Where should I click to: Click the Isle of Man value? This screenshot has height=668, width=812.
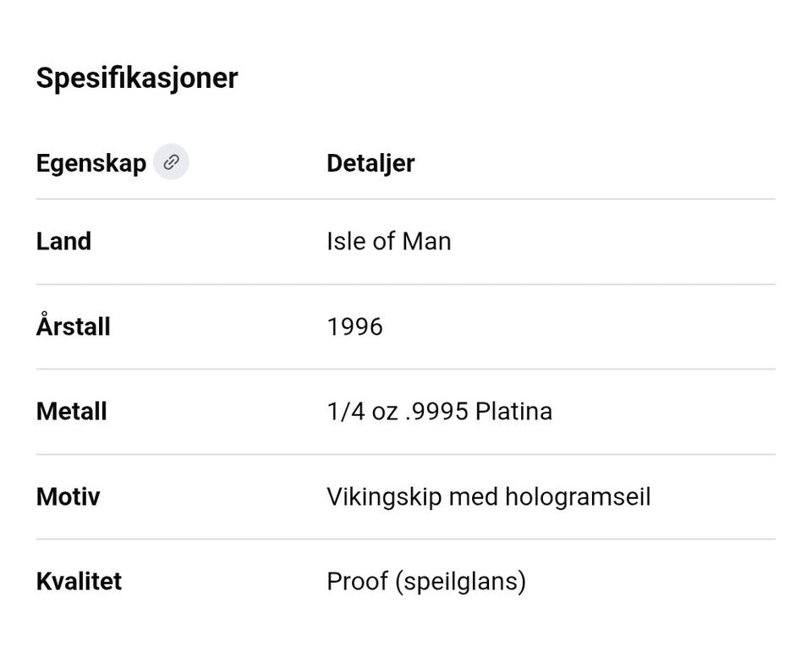tap(388, 241)
